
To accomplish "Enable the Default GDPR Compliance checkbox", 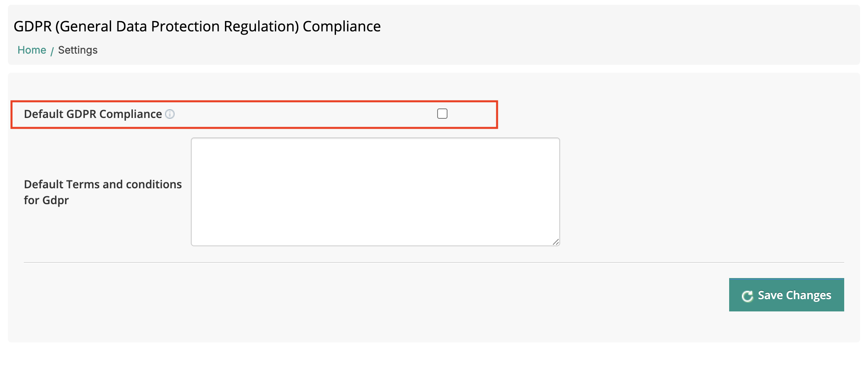I will [x=442, y=114].
